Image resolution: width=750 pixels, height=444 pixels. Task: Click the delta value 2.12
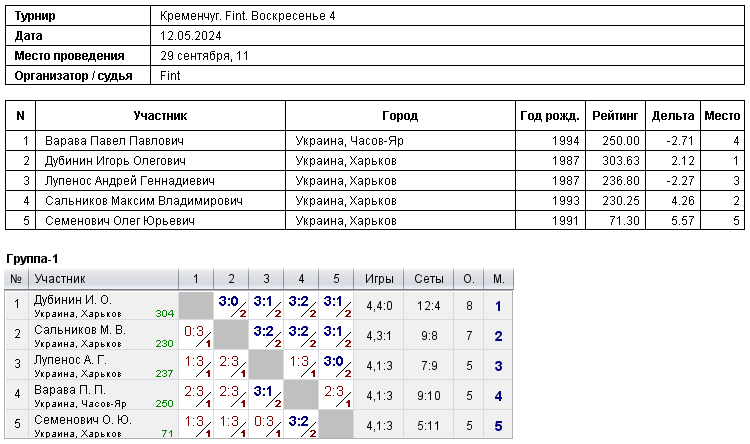point(683,161)
